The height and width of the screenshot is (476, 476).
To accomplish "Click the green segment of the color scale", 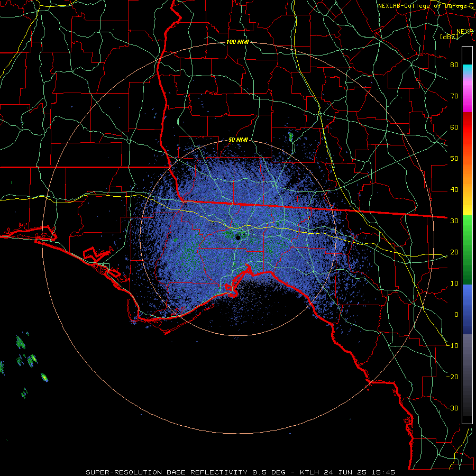I will [x=467, y=250].
